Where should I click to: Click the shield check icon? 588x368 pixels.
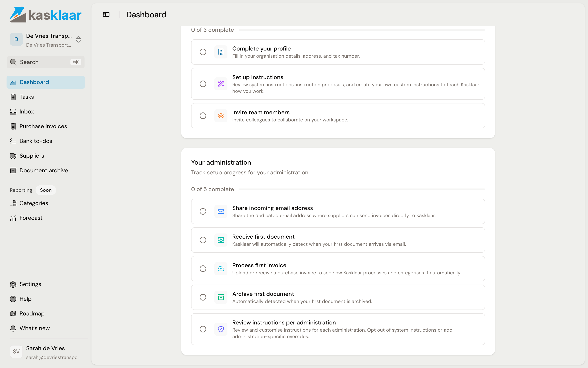point(221,329)
